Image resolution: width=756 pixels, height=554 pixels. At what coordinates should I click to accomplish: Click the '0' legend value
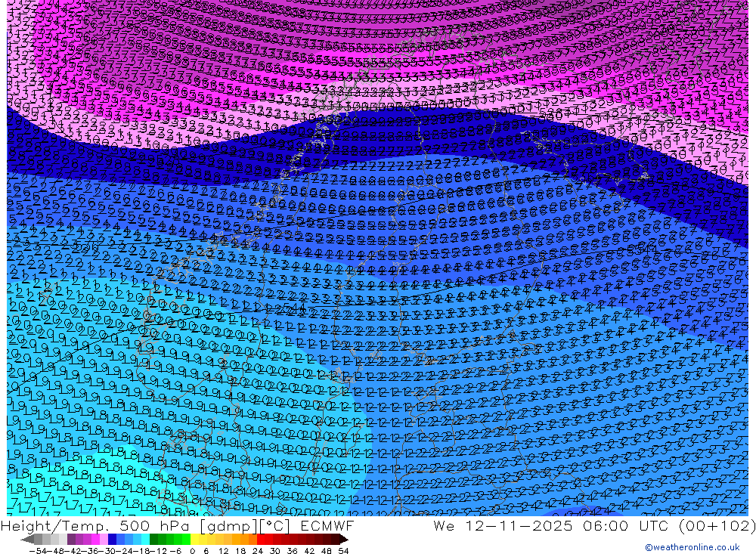pos(192,551)
